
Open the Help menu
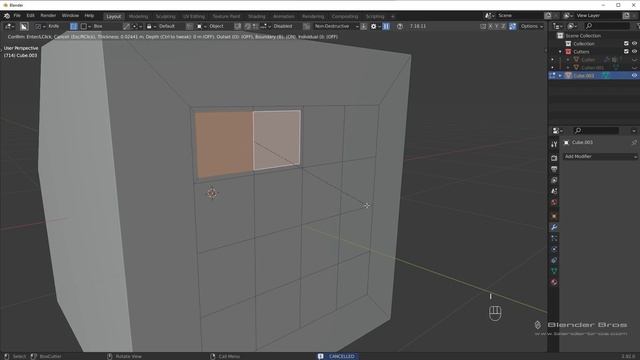tap(89, 16)
